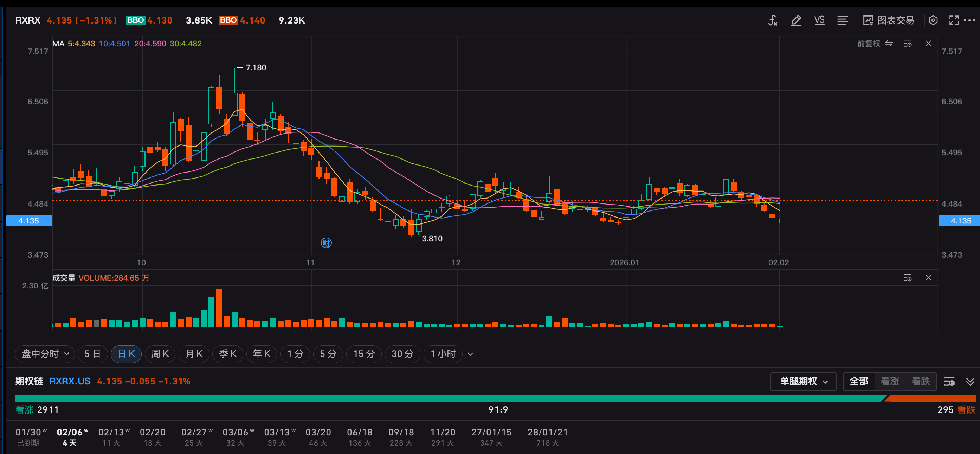Open the hexagon chart settings icon
The height and width of the screenshot is (454, 980).
click(933, 20)
